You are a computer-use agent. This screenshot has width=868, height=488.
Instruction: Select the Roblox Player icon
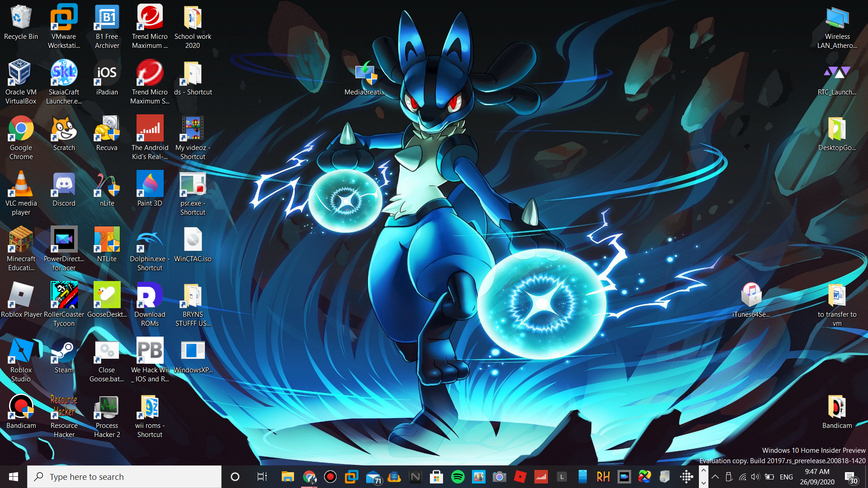21,300
